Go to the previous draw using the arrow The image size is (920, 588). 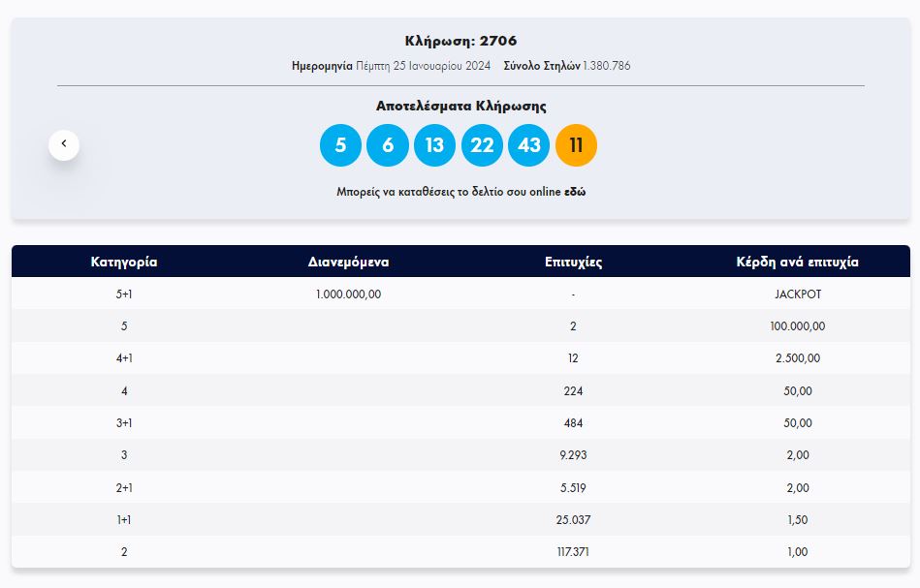point(64,144)
